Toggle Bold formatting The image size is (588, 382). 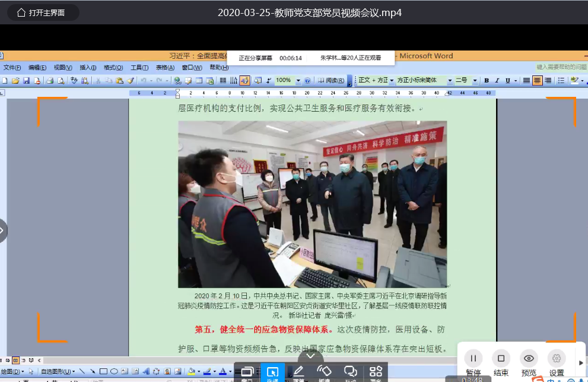point(487,80)
